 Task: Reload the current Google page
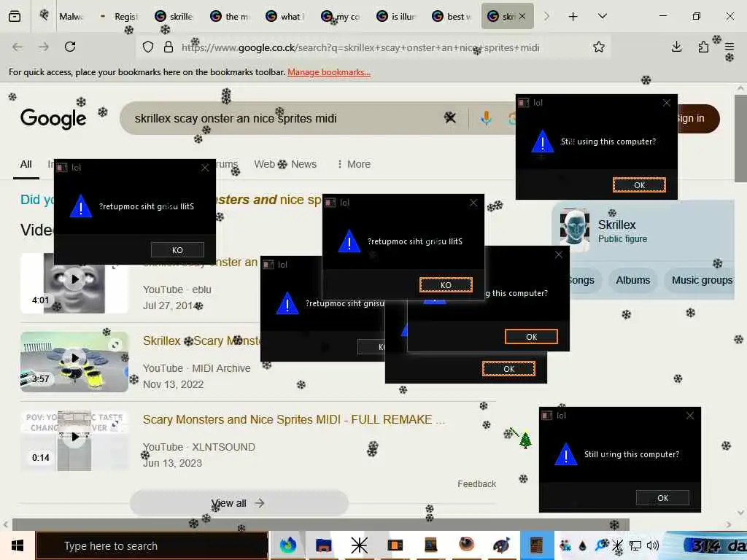coord(70,47)
